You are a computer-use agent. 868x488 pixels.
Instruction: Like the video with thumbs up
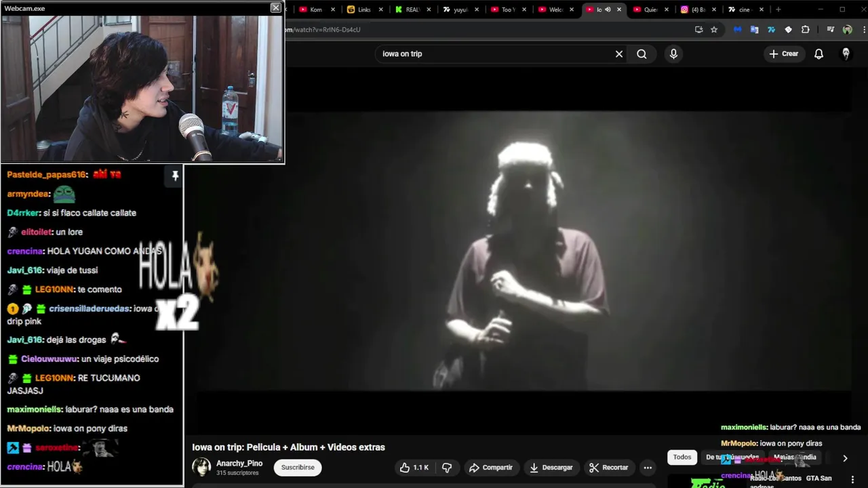pyautogui.click(x=414, y=468)
